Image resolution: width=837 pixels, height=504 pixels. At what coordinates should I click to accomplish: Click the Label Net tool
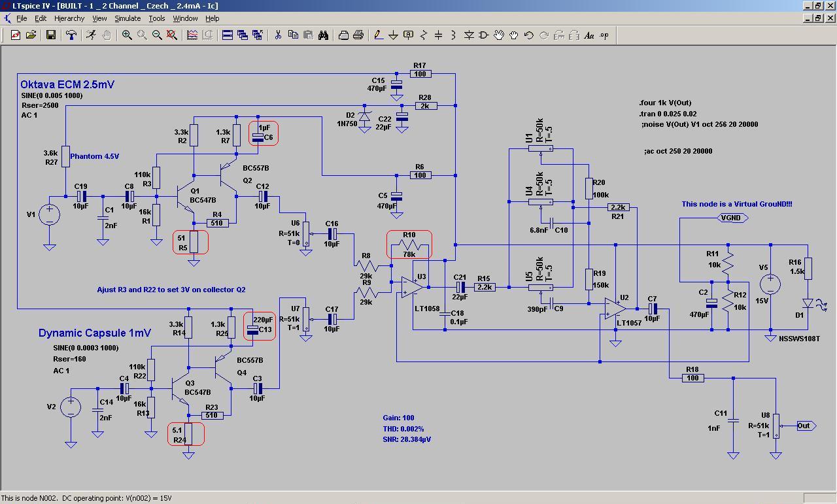click(408, 35)
